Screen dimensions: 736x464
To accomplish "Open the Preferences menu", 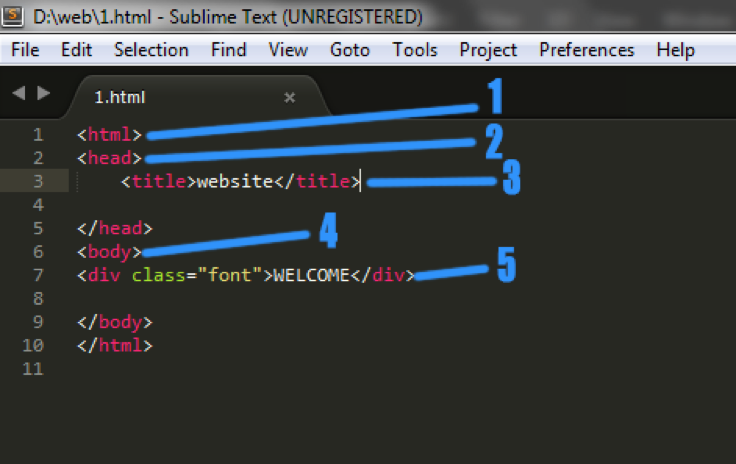I will tap(587, 50).
